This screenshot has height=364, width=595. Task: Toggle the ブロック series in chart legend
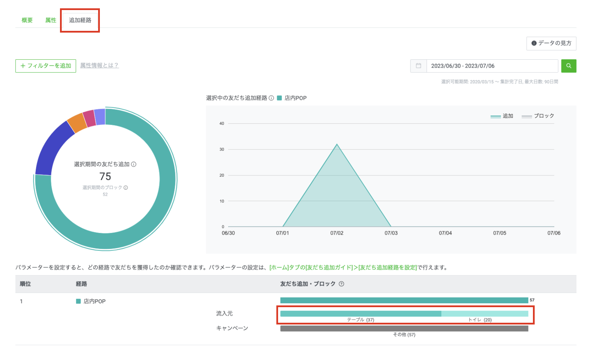point(538,116)
